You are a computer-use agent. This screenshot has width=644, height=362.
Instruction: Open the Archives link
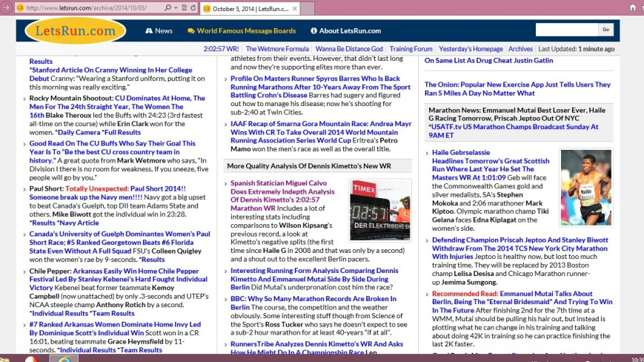[x=520, y=49]
